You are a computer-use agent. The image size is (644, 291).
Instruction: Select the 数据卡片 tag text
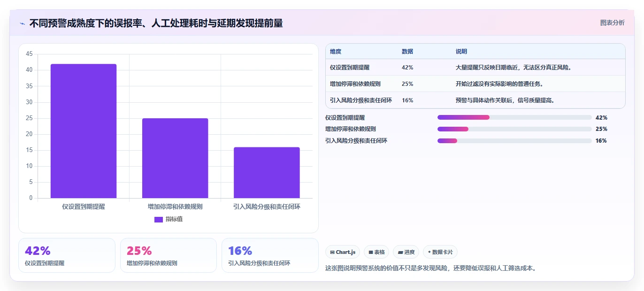(443, 252)
